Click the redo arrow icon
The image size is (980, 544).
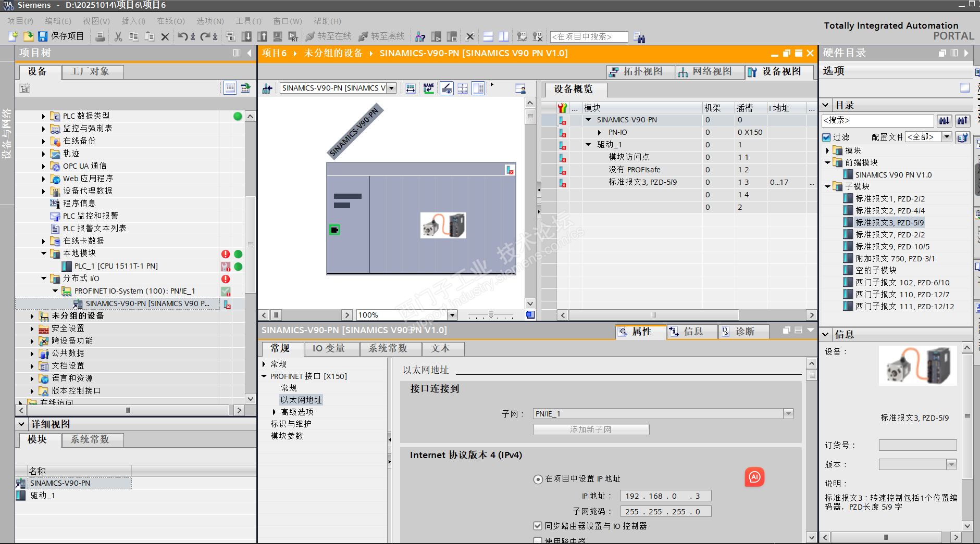205,36
